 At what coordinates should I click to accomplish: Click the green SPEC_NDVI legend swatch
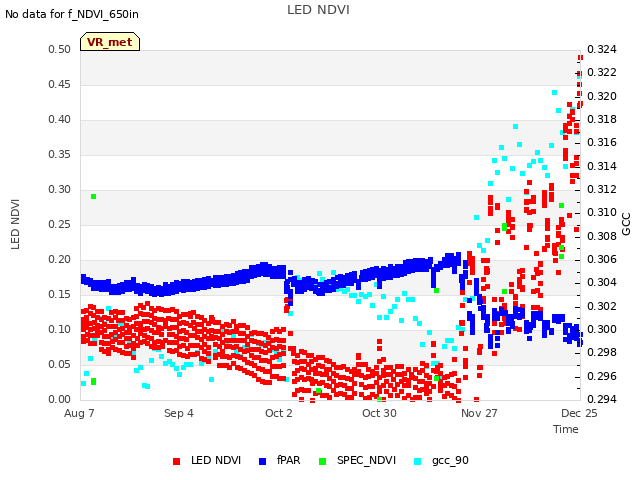click(322, 461)
